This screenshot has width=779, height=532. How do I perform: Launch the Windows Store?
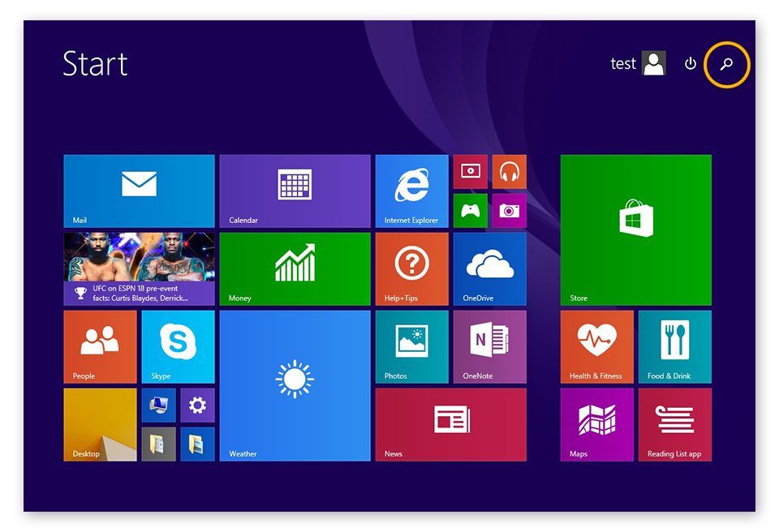pyautogui.click(x=635, y=230)
